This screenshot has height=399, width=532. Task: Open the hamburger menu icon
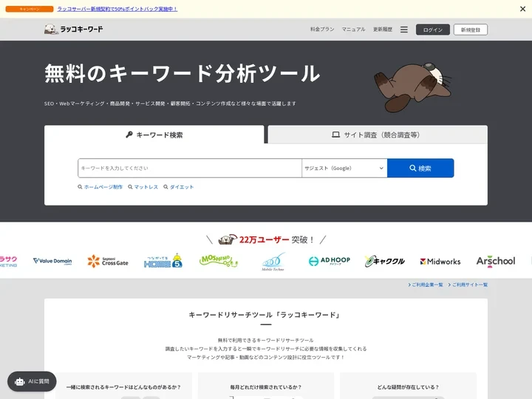coord(403,30)
